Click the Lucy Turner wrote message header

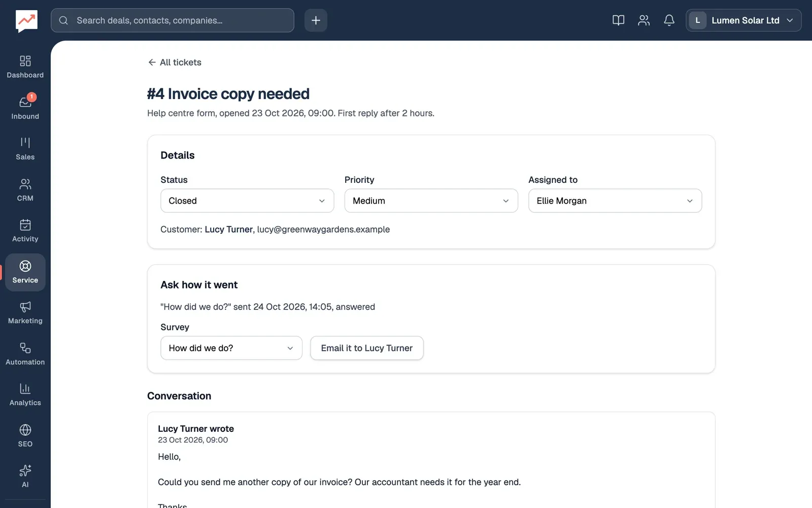click(x=196, y=429)
